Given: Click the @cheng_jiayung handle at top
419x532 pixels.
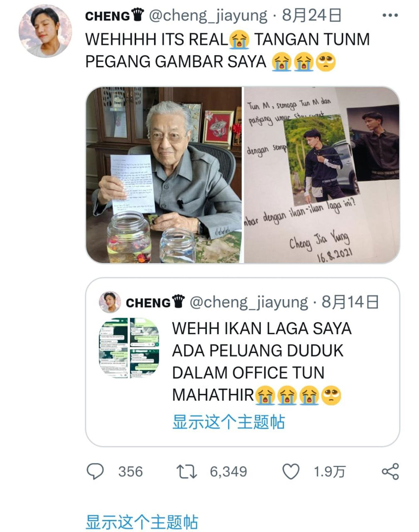Looking at the screenshot, I should click(208, 16).
